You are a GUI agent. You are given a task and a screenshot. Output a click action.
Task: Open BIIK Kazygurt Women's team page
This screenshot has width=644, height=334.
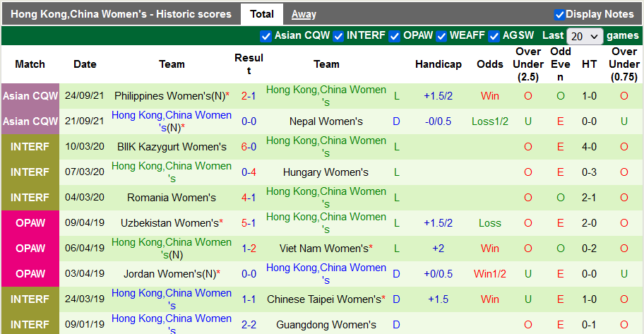[172, 147]
